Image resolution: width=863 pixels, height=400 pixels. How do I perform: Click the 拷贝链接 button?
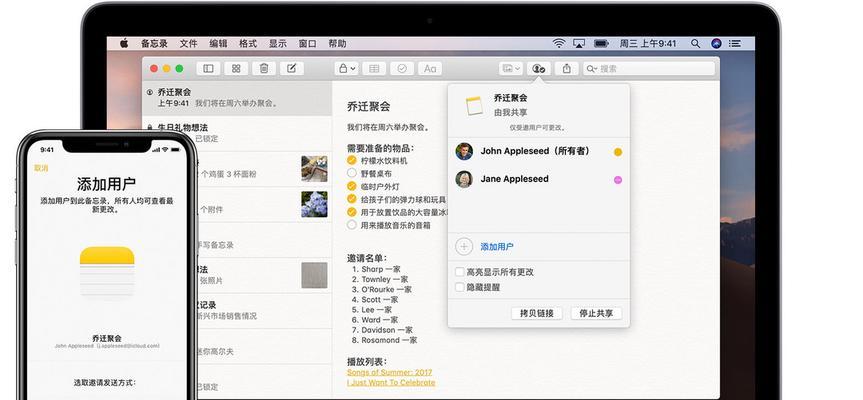click(x=537, y=313)
